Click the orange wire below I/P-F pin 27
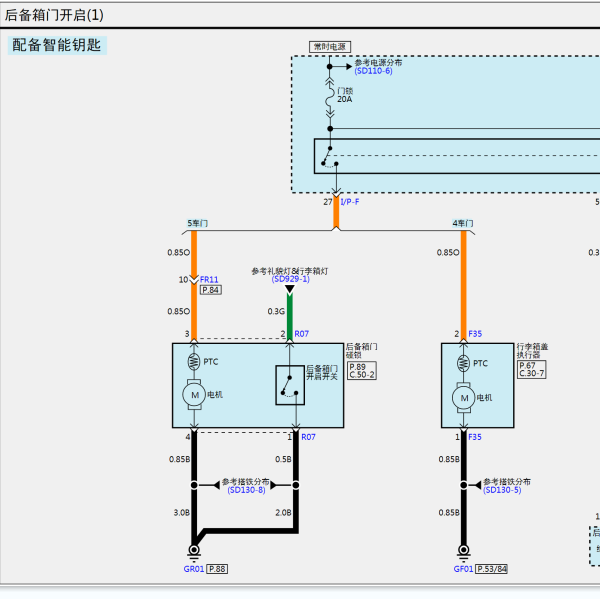This screenshot has width=600, height=599. coord(336,212)
